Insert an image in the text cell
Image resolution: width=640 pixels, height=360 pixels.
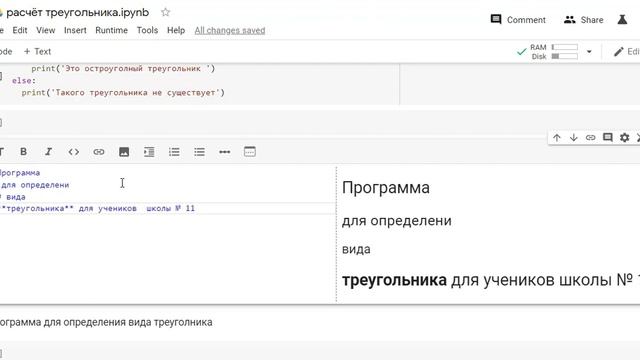point(124,152)
